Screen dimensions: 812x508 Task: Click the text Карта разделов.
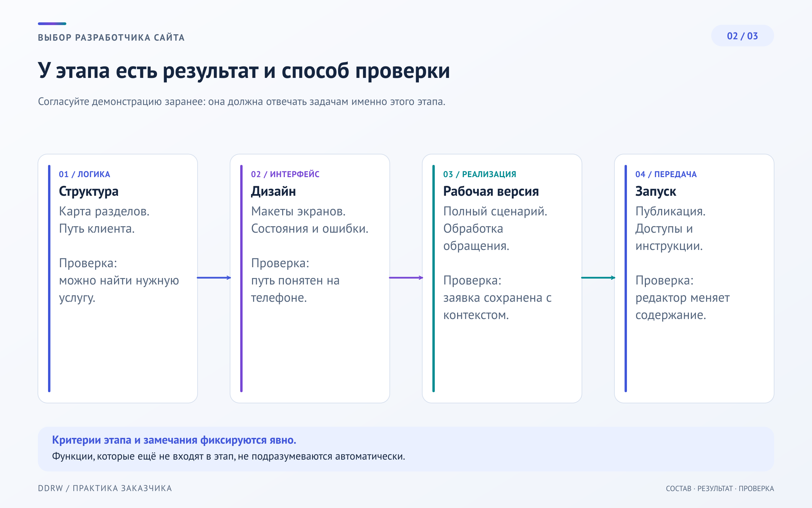pos(104,211)
